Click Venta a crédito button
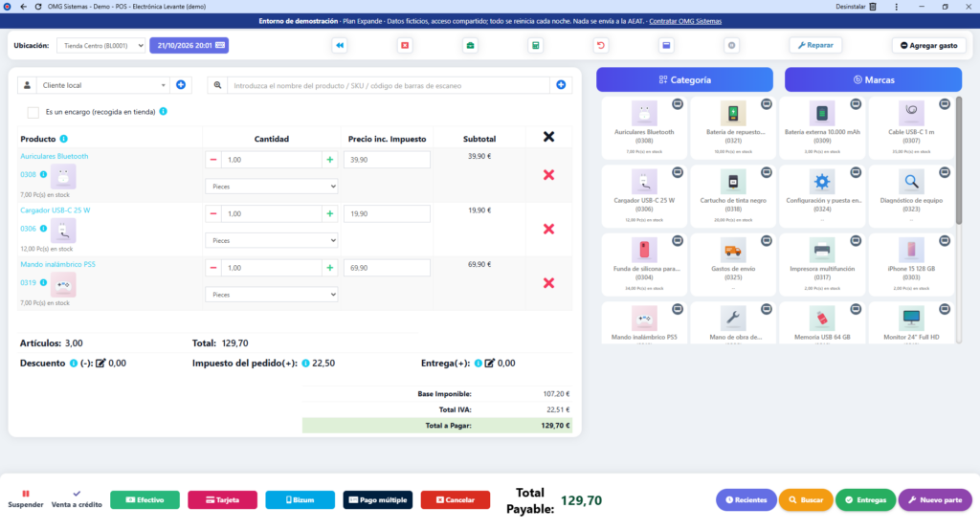The height and width of the screenshot is (530, 980). point(77,499)
